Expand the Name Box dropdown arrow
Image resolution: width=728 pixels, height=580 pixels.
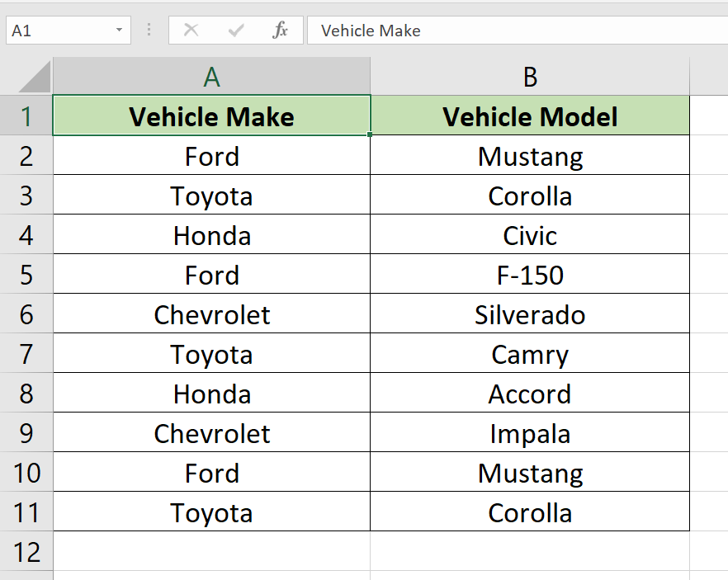[x=119, y=31]
